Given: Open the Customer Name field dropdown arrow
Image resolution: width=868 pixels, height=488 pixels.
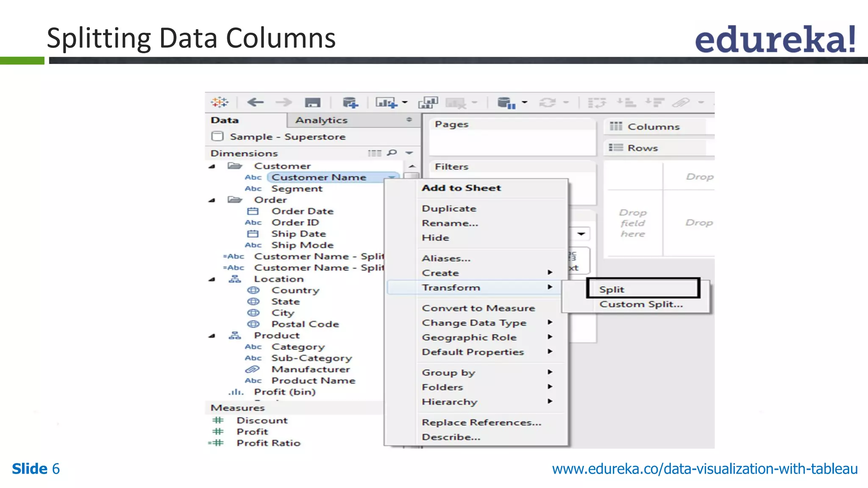Looking at the screenshot, I should click(392, 177).
